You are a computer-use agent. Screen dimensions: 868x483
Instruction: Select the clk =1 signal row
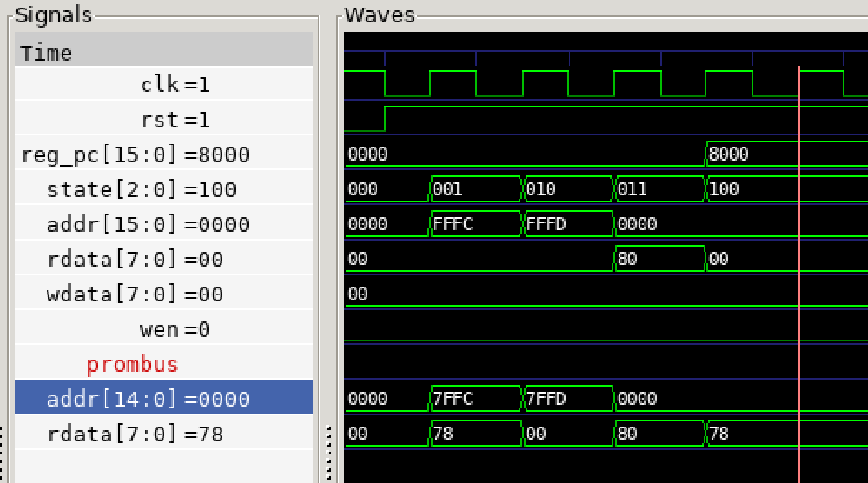coord(164,85)
